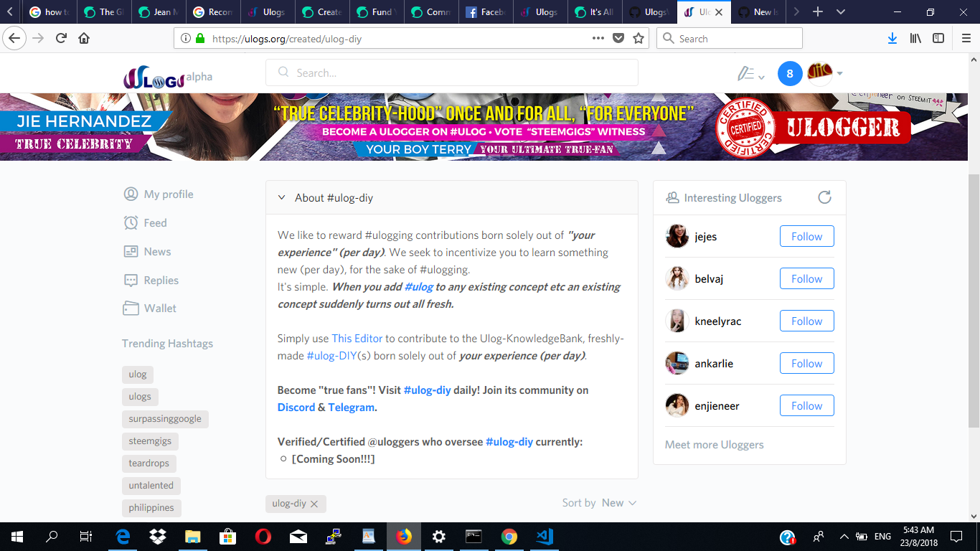980x551 pixels.
Task: Open the Discord community link
Action: coord(296,408)
